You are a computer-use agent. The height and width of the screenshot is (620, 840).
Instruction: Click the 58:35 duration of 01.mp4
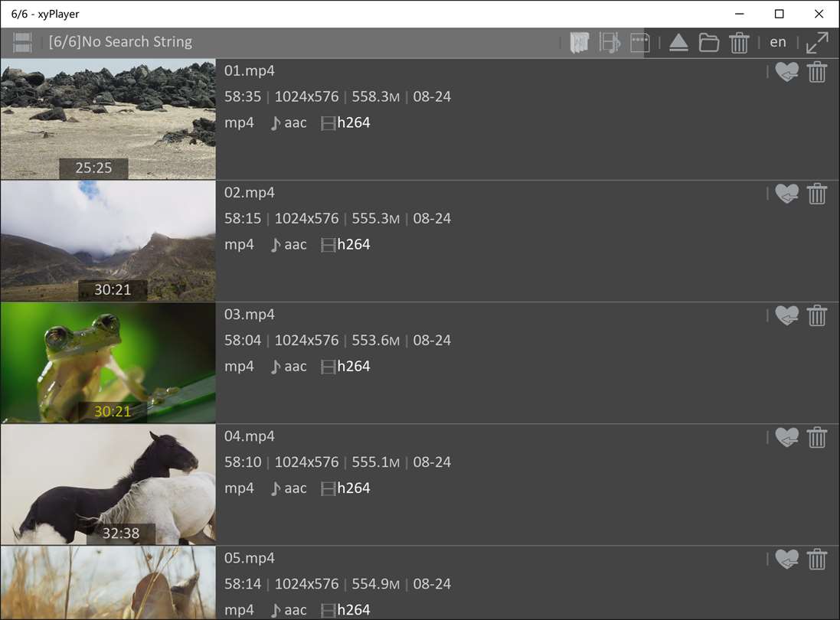click(243, 96)
